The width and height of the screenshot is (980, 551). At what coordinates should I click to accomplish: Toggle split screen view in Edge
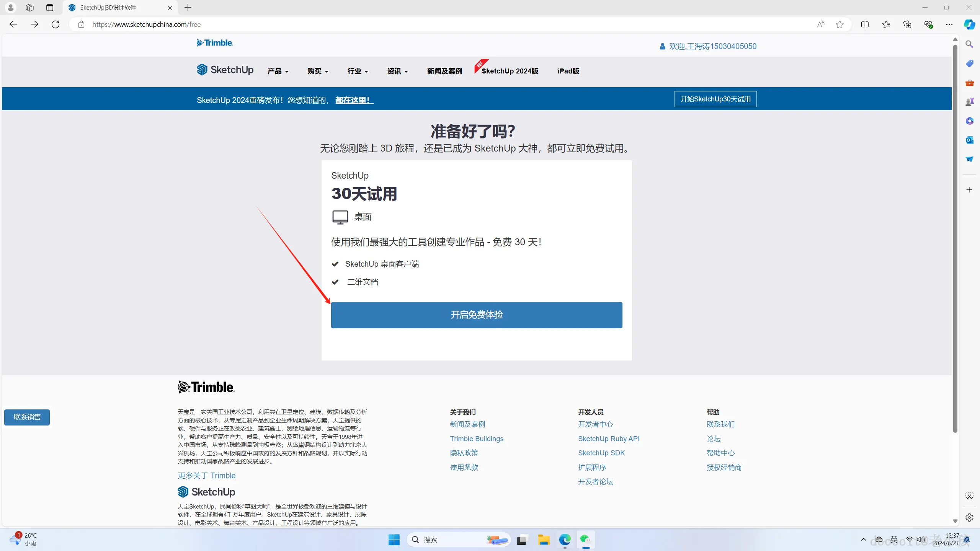(865, 24)
